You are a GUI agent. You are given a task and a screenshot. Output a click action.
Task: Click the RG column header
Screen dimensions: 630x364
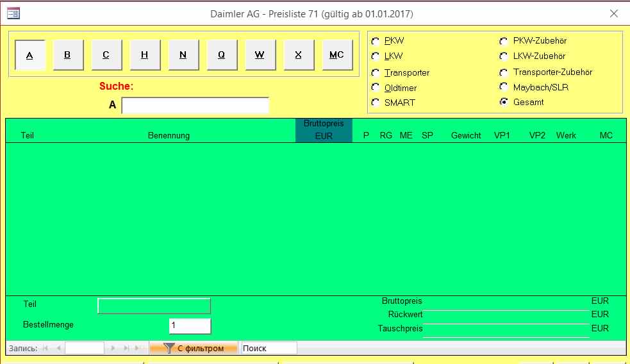coord(386,135)
